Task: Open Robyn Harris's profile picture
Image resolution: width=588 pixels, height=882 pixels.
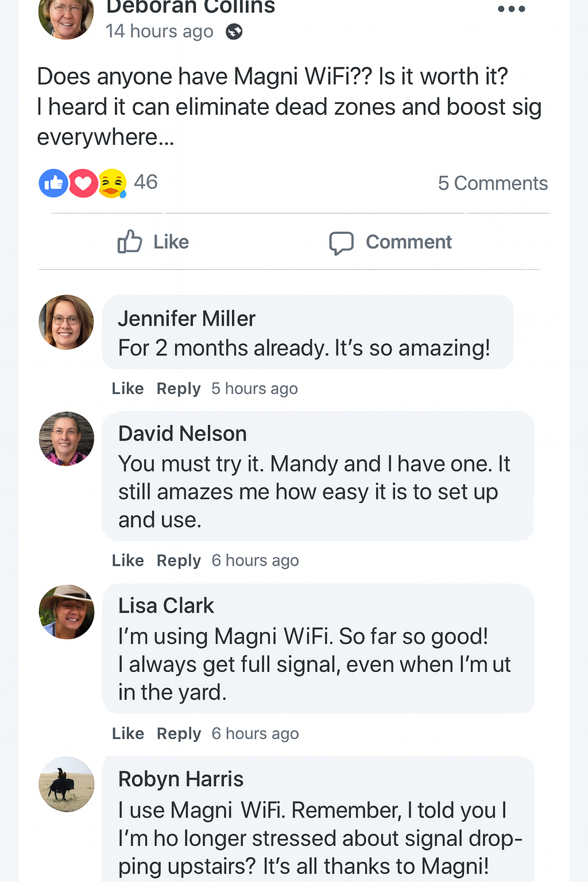Action: point(66,784)
